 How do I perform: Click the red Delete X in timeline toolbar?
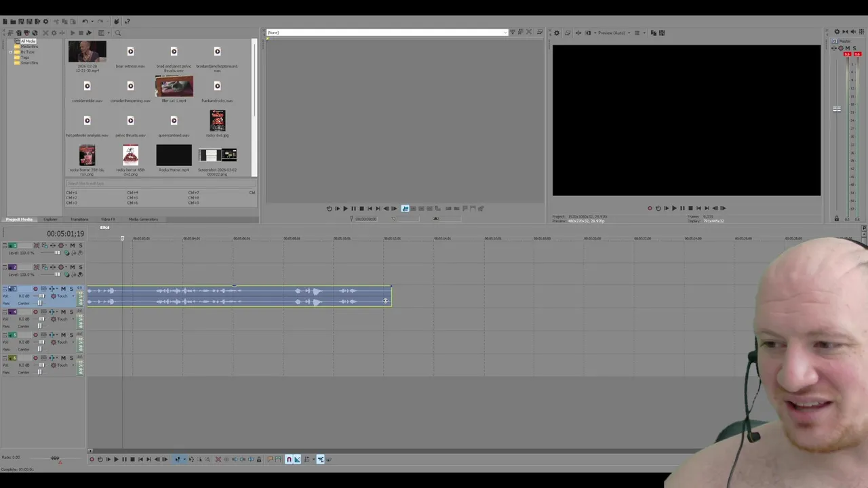tap(218, 460)
